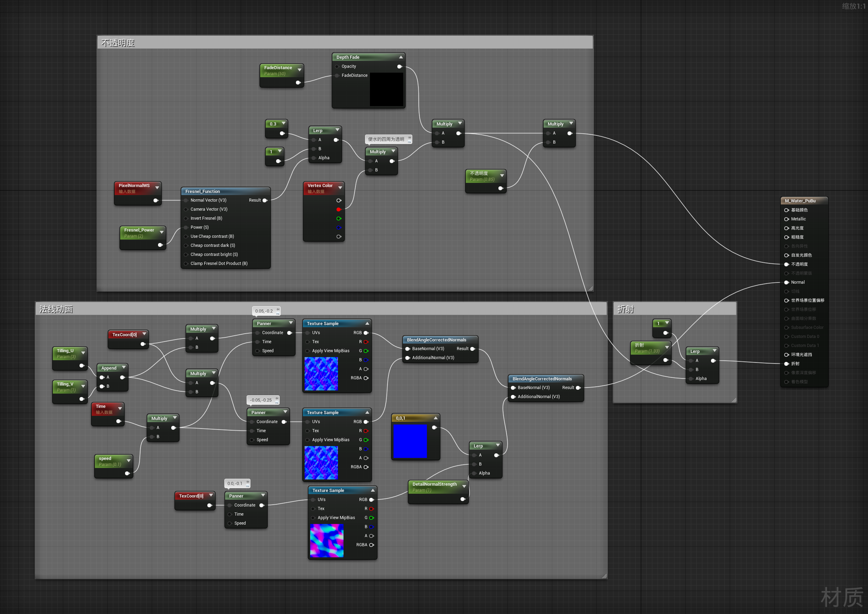868x614 pixels.
Task: Collapse the 0,0,1 constant node preview
Action: coord(436,418)
